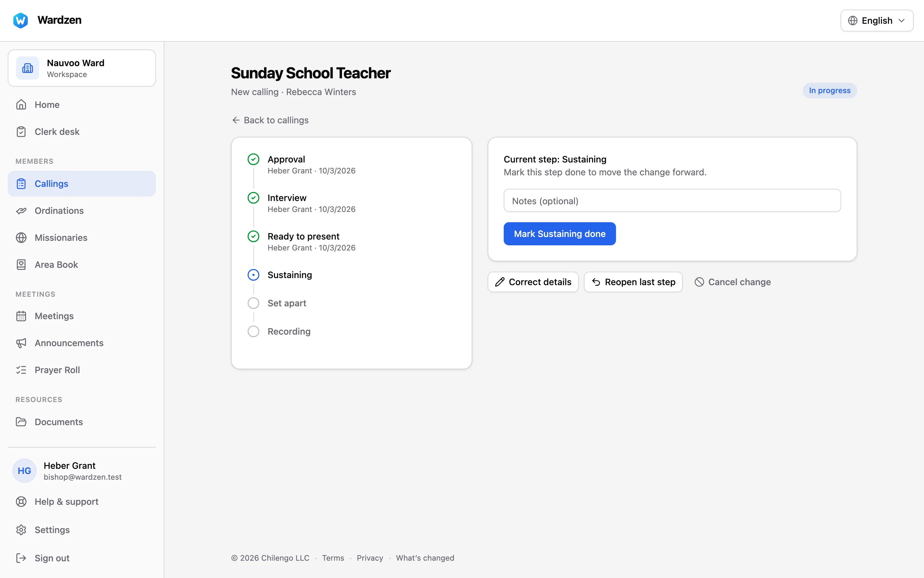Viewport: 924px width, 578px height.
Task: Click Cancel change
Action: tap(732, 282)
